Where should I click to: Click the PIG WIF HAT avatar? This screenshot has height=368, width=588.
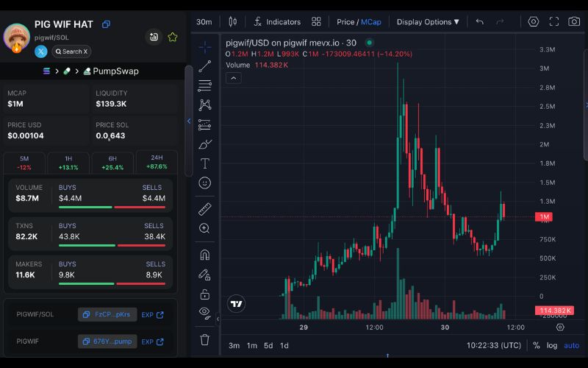click(16, 37)
